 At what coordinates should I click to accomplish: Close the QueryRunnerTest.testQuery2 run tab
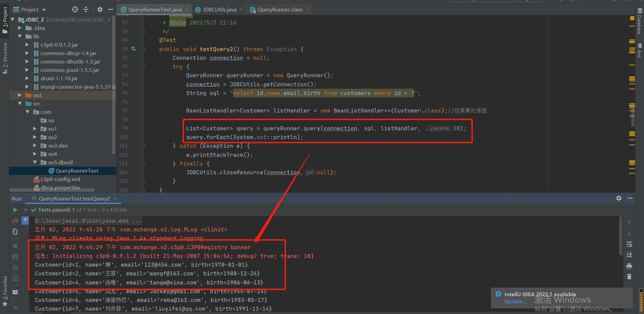115,198
